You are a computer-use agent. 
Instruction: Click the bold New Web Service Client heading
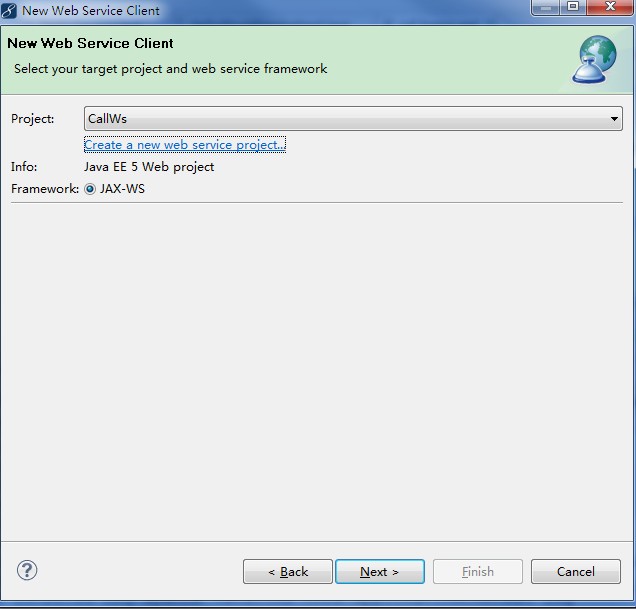(90, 43)
